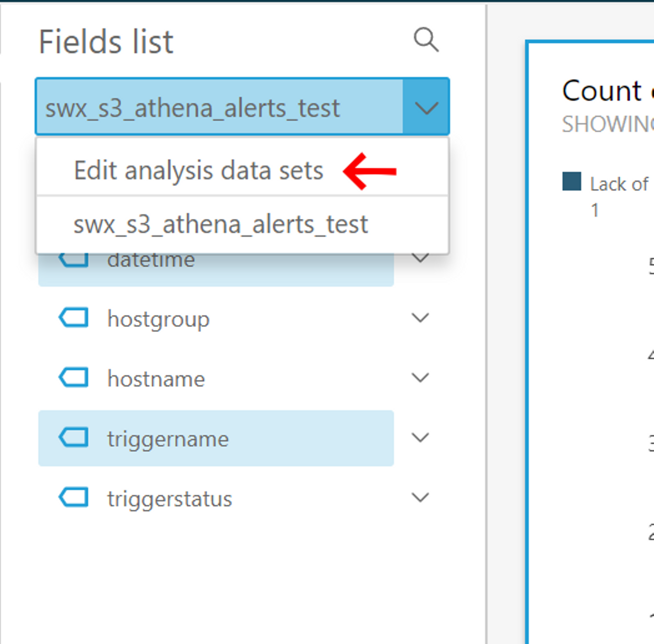Click the triggerstatus field tag icon
This screenshot has width=654, height=644.
tap(74, 498)
